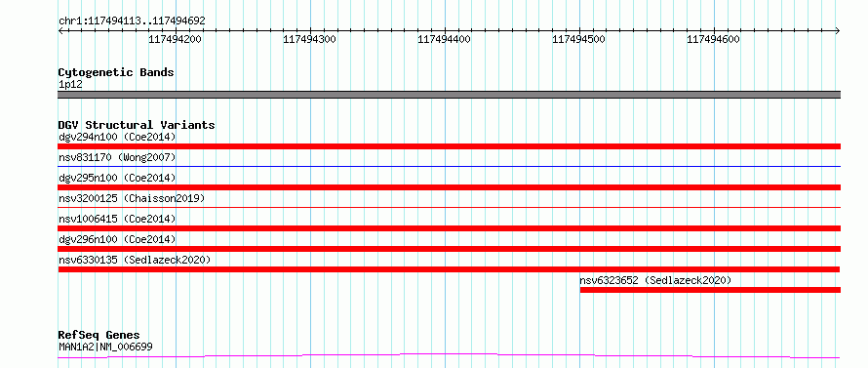Image resolution: width=868 pixels, height=368 pixels.
Task: Click the nsv6330135 (Sedlazeck2020) label
Action: (135, 260)
